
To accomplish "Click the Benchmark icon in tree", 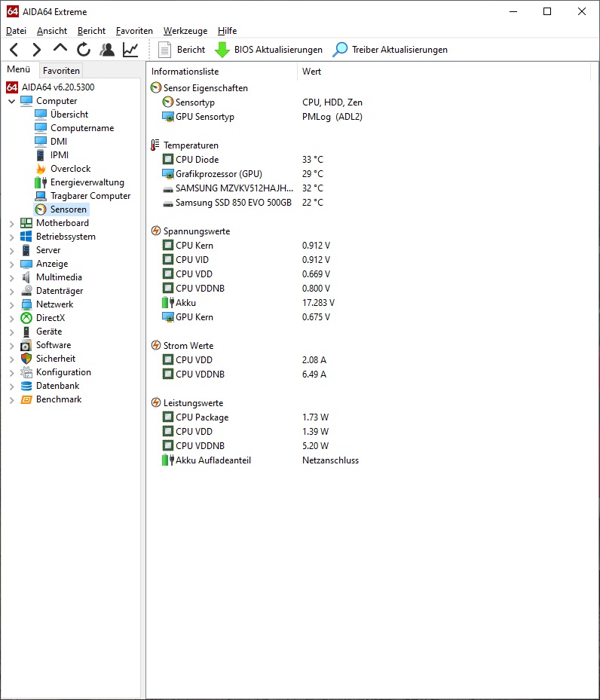I will (26, 399).
